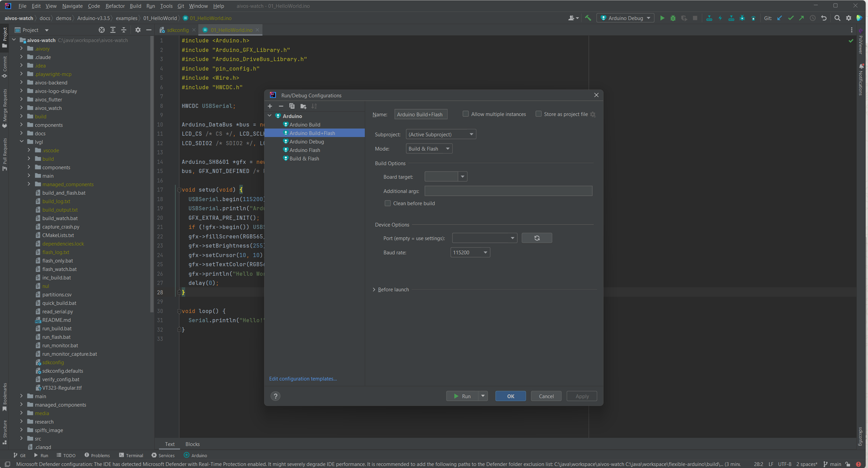Open the Terminal tool window
Screen dimensions: 868x468
tap(131, 456)
